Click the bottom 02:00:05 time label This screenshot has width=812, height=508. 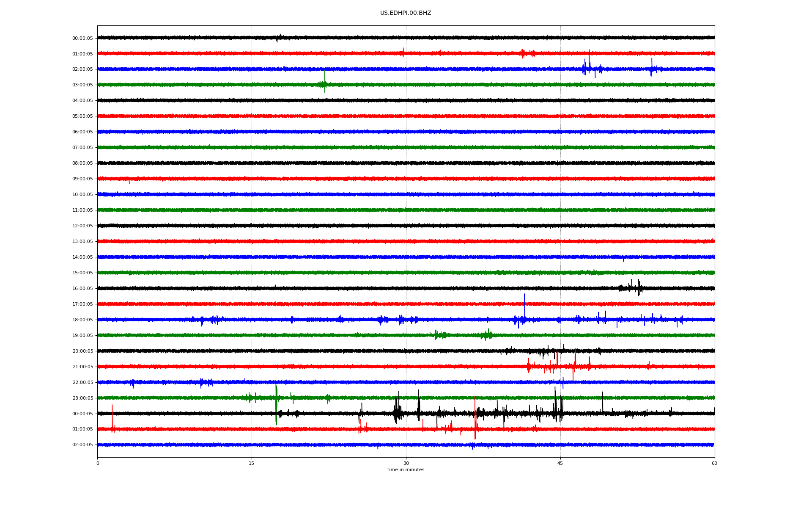pyautogui.click(x=82, y=445)
